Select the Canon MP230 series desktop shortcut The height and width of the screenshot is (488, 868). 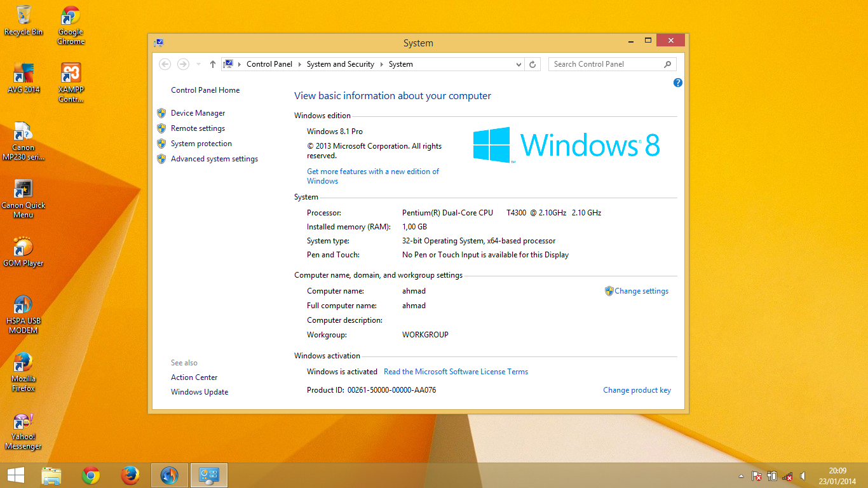pyautogui.click(x=24, y=140)
